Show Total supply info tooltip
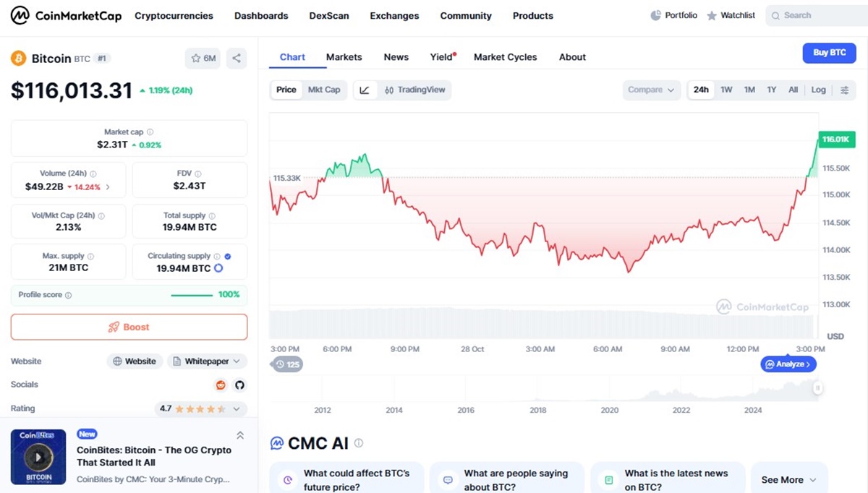 pyautogui.click(x=213, y=215)
